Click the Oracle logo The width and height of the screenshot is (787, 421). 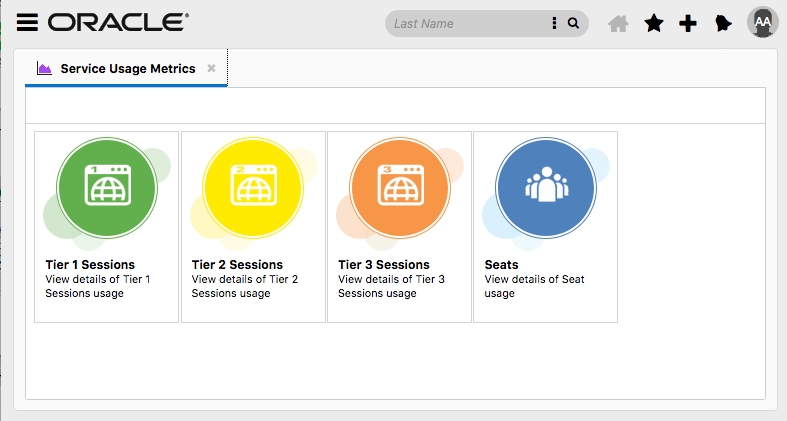pos(118,23)
